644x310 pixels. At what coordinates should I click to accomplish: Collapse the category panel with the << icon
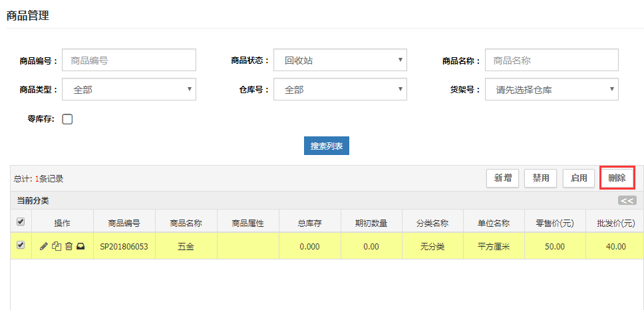click(627, 200)
